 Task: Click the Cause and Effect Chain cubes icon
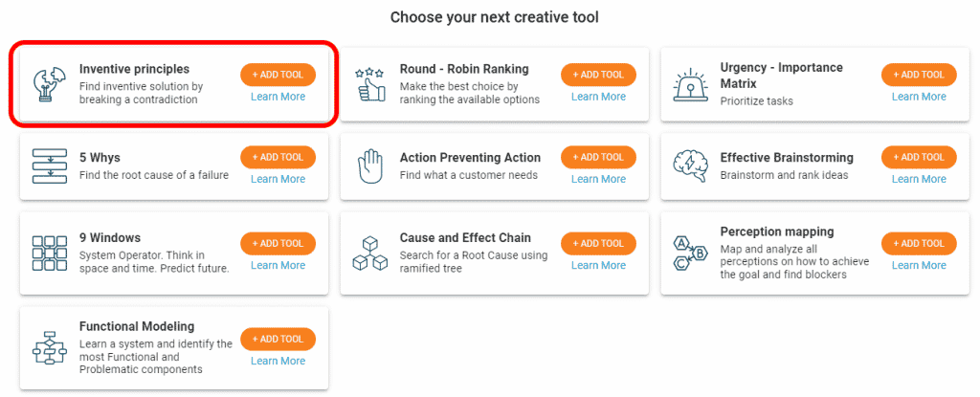pyautogui.click(x=370, y=253)
